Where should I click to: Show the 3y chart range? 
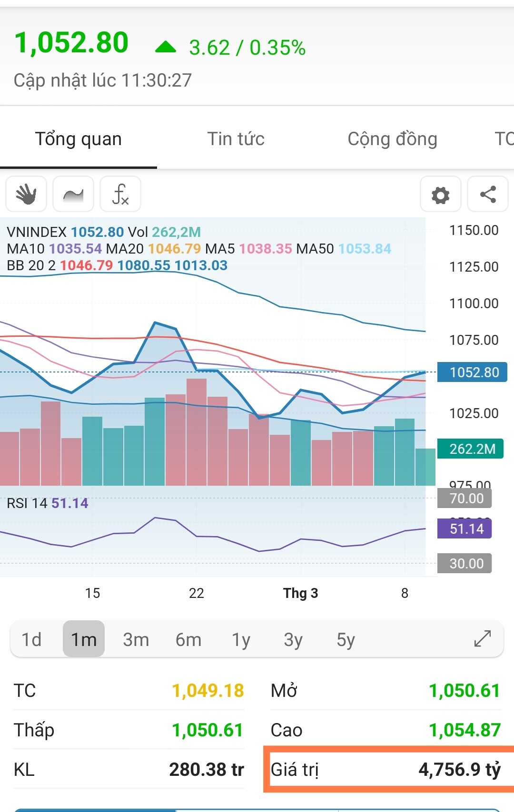pyautogui.click(x=293, y=639)
